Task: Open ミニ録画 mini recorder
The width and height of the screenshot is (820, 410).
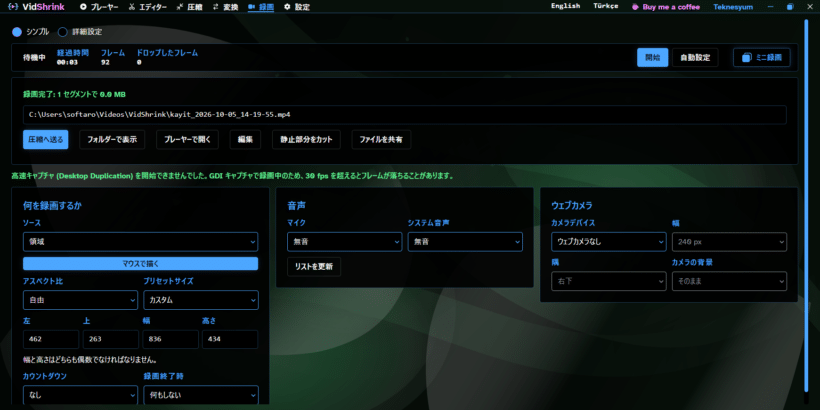Action: [761, 58]
